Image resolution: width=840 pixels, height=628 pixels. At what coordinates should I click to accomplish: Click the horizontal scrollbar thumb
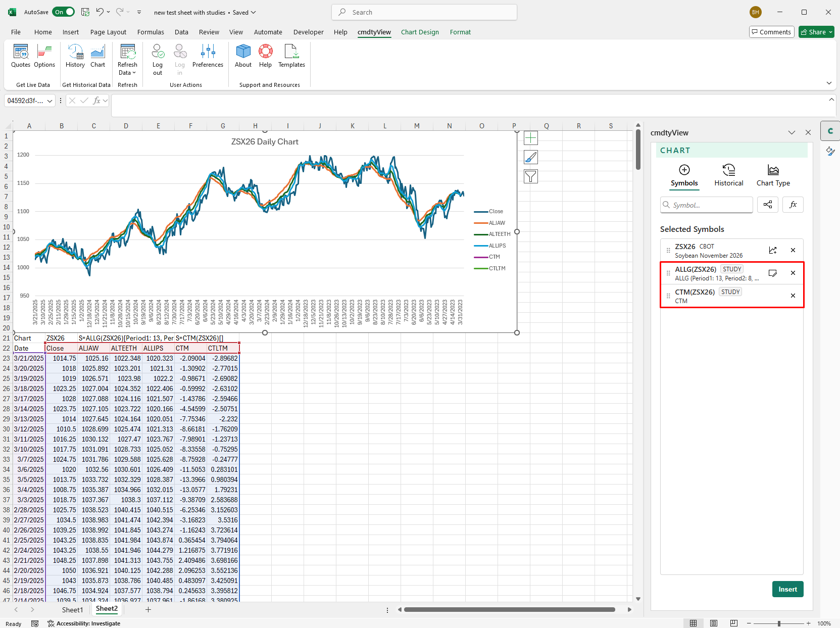pyautogui.click(x=509, y=610)
